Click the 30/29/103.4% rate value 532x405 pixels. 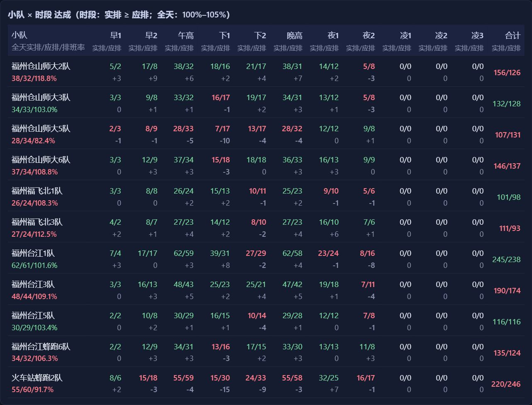point(34,327)
